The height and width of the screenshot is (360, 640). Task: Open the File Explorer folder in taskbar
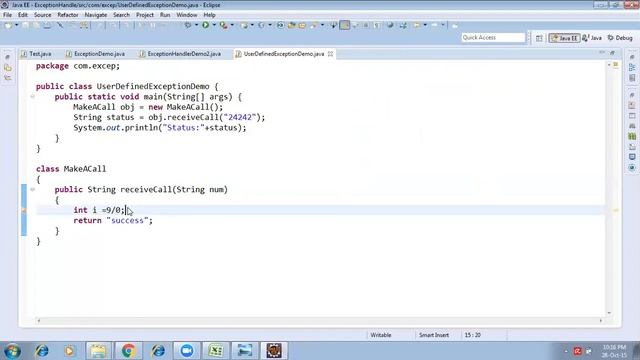point(98,351)
